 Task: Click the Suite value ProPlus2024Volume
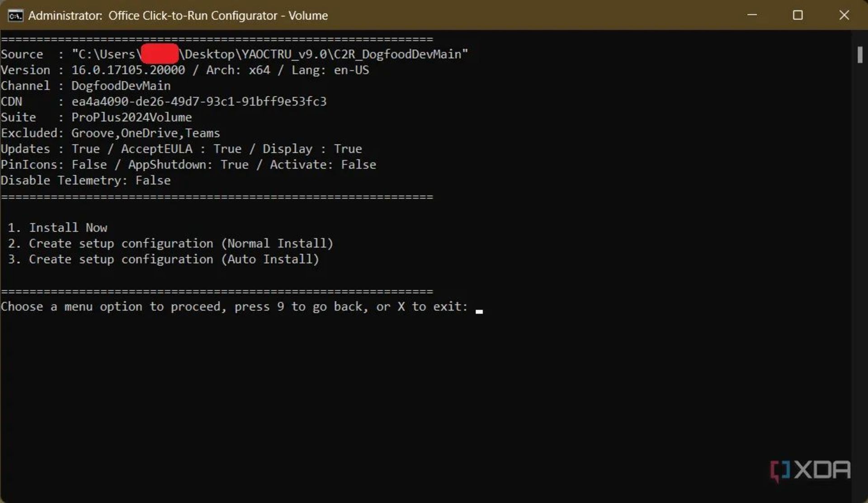[x=131, y=117]
